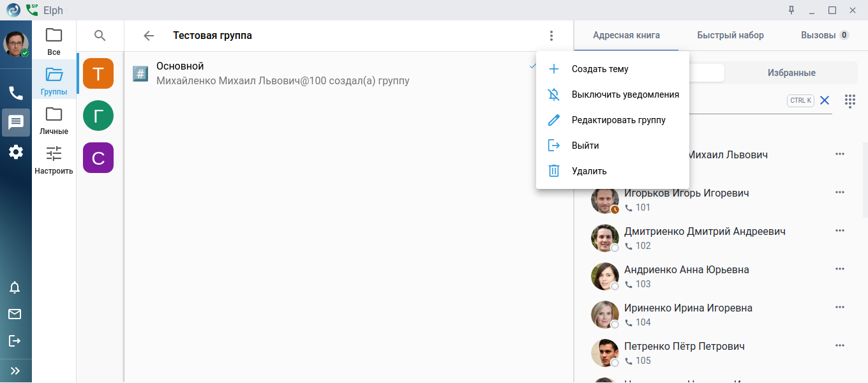Call extension 102 link
Screen dimensions: 868x383
coord(638,246)
